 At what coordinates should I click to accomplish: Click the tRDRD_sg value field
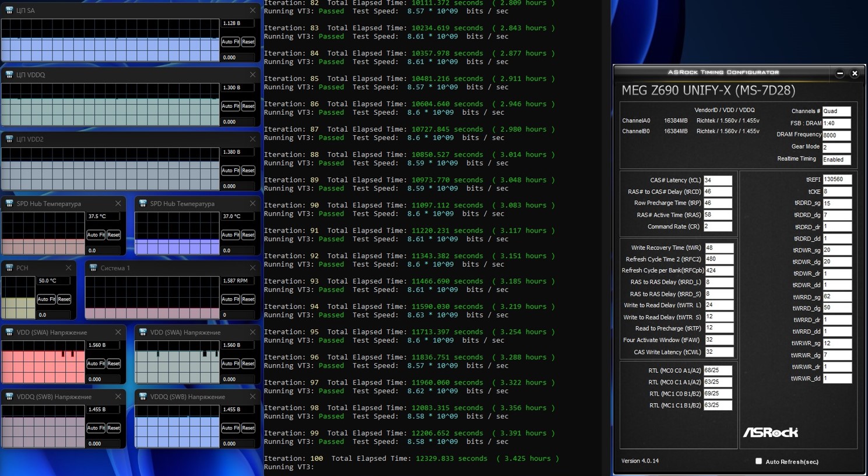[837, 203]
